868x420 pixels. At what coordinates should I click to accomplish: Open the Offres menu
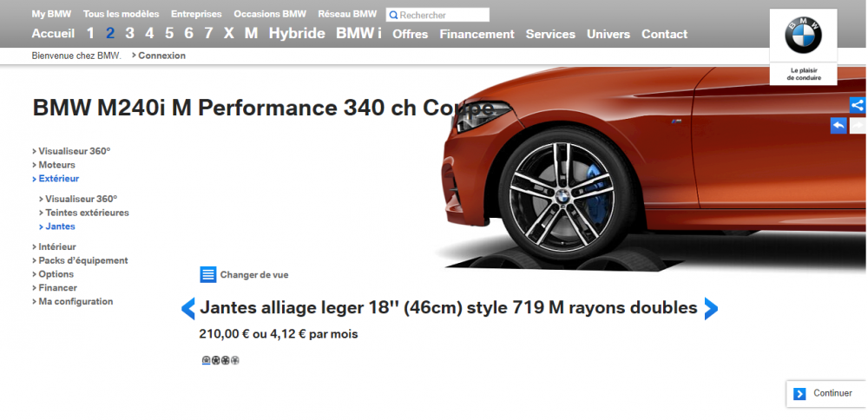tap(411, 35)
